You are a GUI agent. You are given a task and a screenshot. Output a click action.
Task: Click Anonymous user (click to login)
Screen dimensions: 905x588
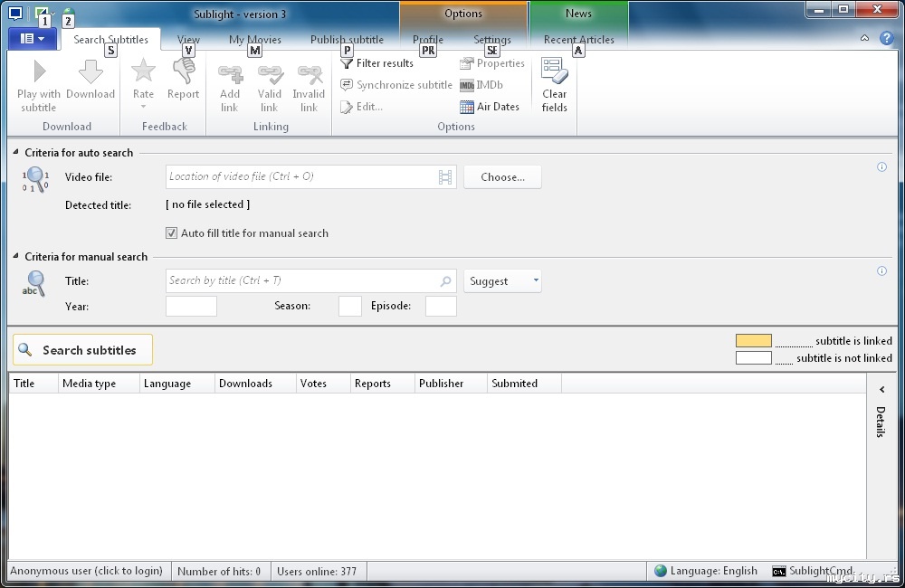tap(87, 572)
